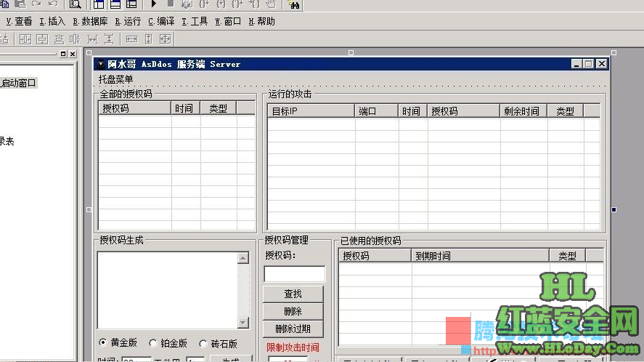Select the 砖石版 radio button
Viewport: 644px width, 362px height.
click(x=203, y=343)
